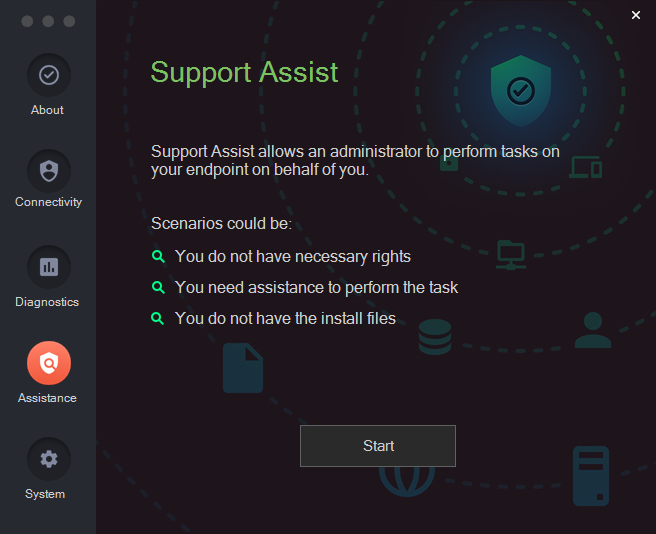Go to the Diagnostics label
656x534 pixels.
(47, 302)
